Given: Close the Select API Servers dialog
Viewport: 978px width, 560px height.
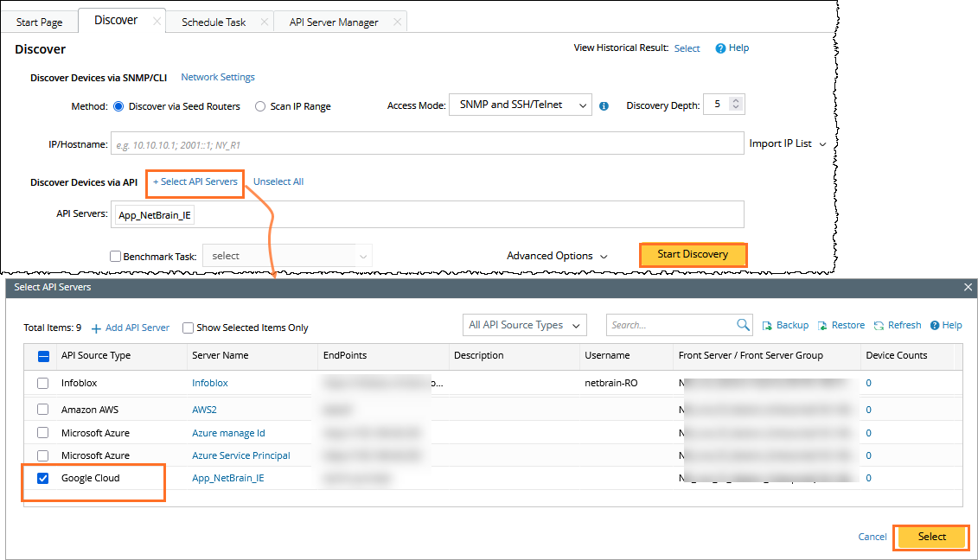Looking at the screenshot, I should [x=968, y=287].
